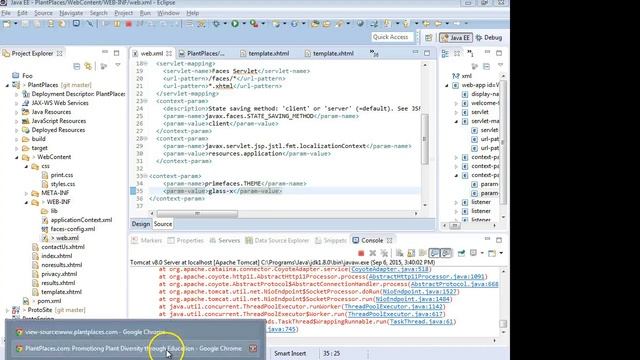Open the File menu
Image resolution: width=640 pixels, height=360 pixels.
click(x=6, y=13)
